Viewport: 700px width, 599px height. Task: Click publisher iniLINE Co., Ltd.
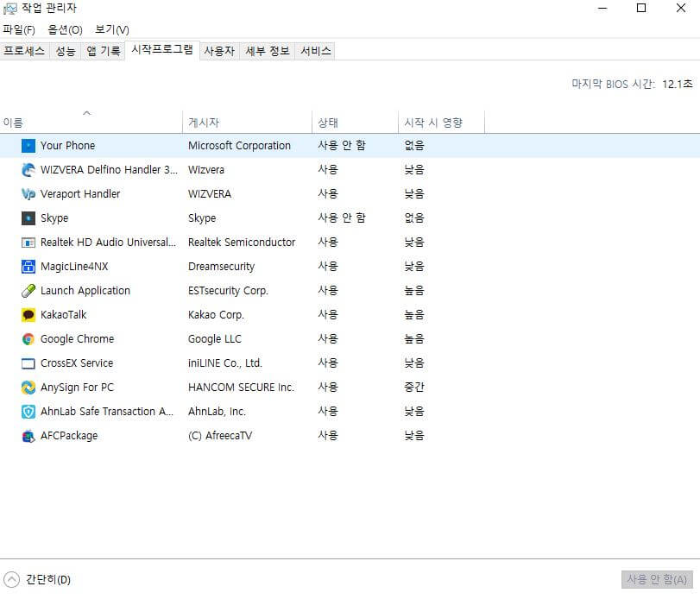pyautogui.click(x=225, y=363)
